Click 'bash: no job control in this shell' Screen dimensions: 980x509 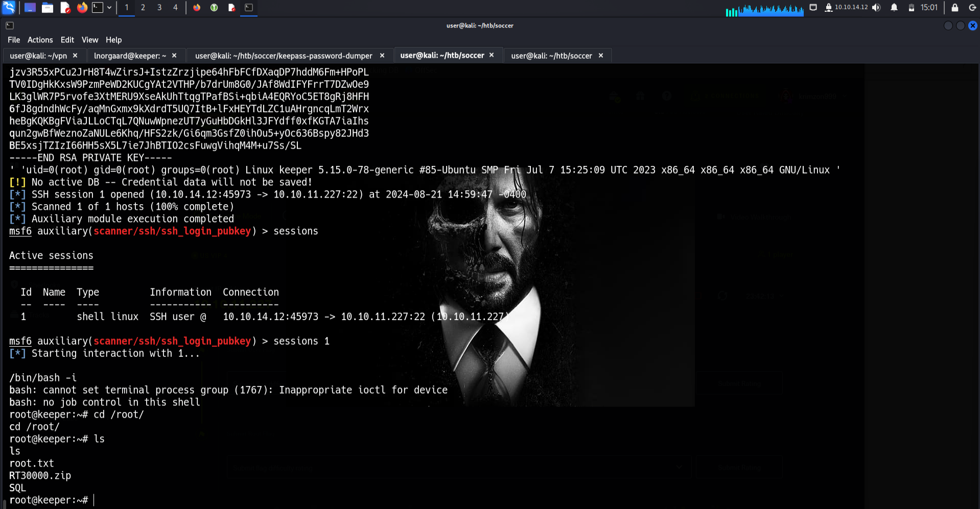[105, 402]
